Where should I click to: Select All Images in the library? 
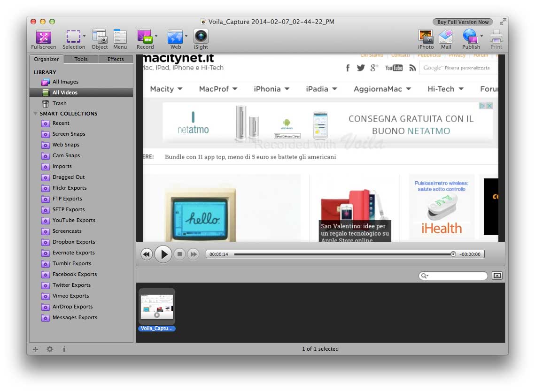point(81,82)
